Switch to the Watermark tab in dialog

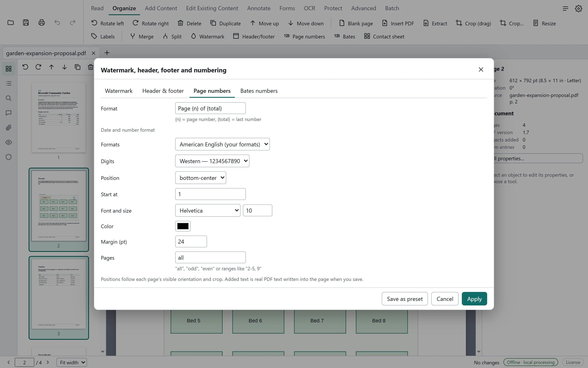(119, 91)
